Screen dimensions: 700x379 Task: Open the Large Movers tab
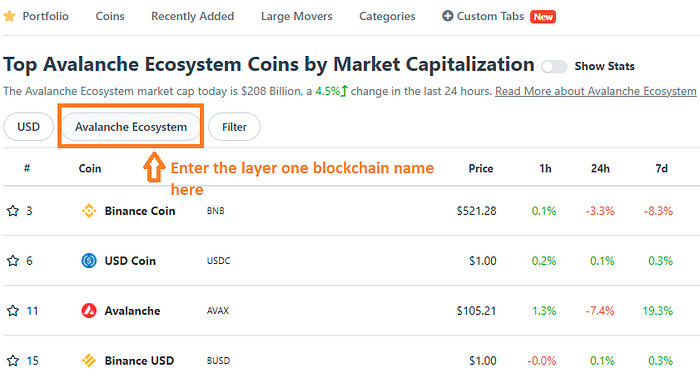297,17
